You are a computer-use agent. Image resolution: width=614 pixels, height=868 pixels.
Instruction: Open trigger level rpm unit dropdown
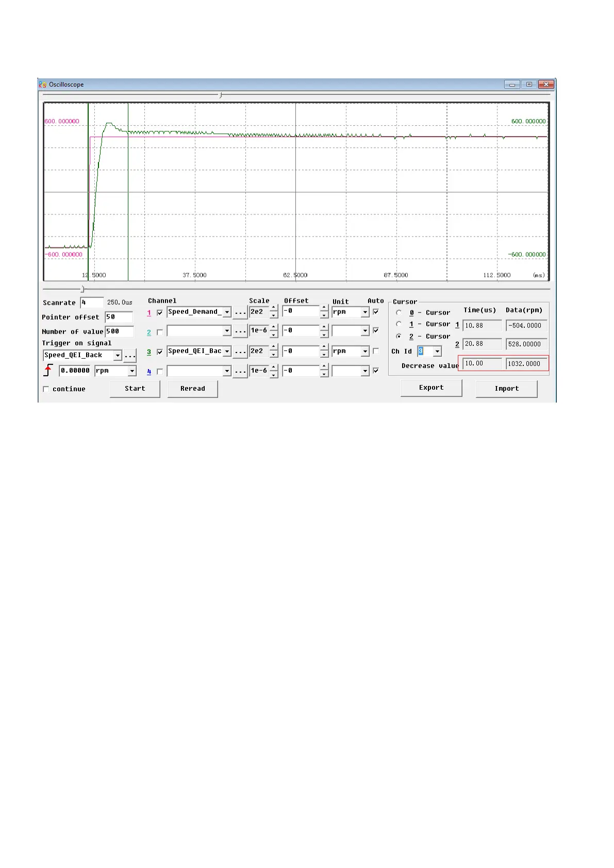click(x=132, y=371)
